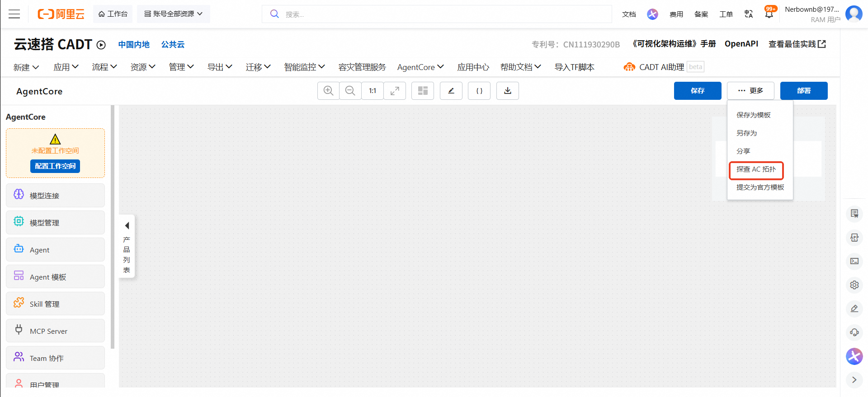868x397 pixels.
Task: Choose 探查 AC 拓扑 from the More menu
Action: pos(756,170)
